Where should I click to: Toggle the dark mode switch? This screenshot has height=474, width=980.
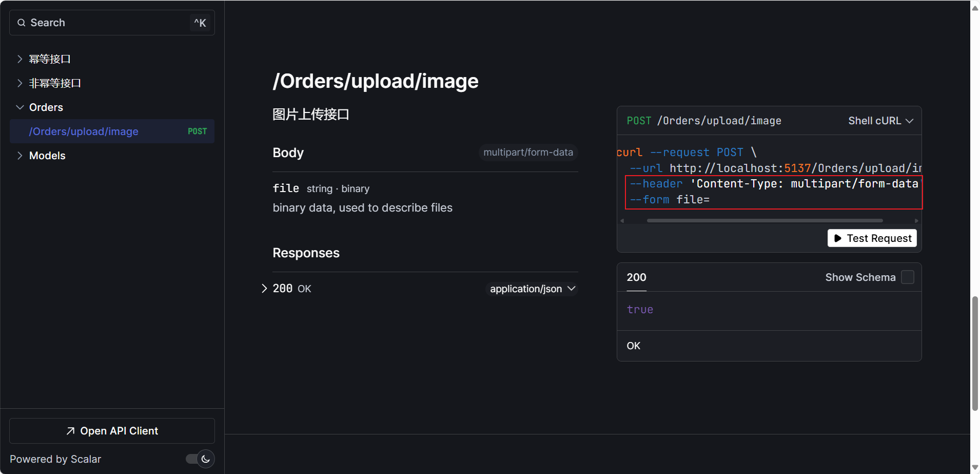(x=200, y=459)
